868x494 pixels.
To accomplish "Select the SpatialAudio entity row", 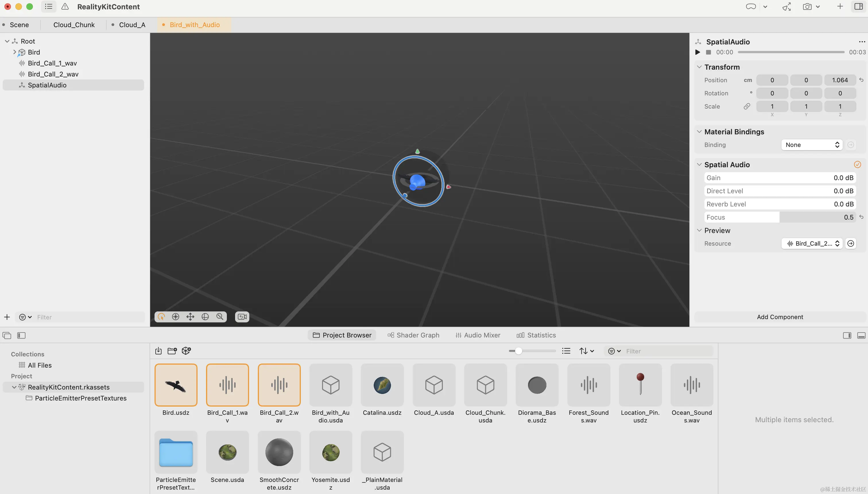I will [x=73, y=85].
